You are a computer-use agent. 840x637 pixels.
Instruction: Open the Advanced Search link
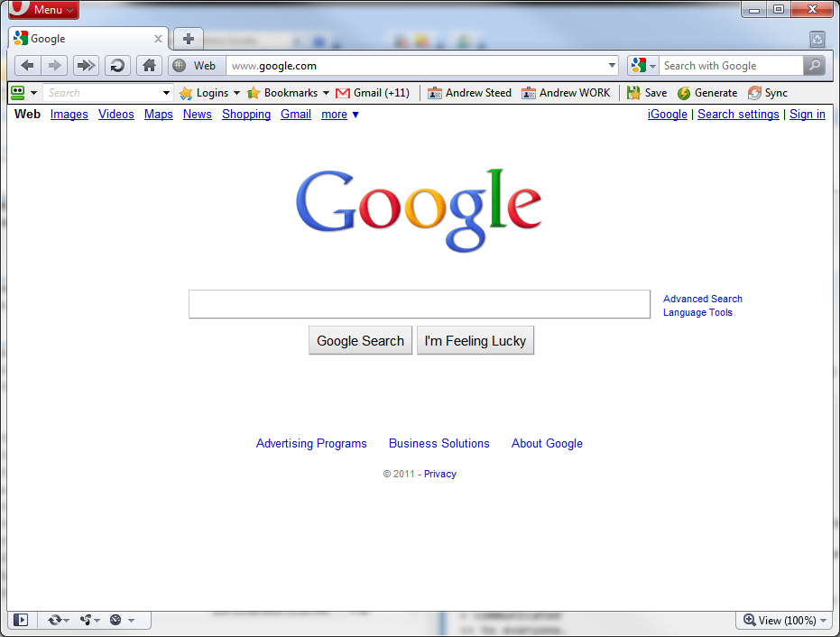click(x=703, y=299)
